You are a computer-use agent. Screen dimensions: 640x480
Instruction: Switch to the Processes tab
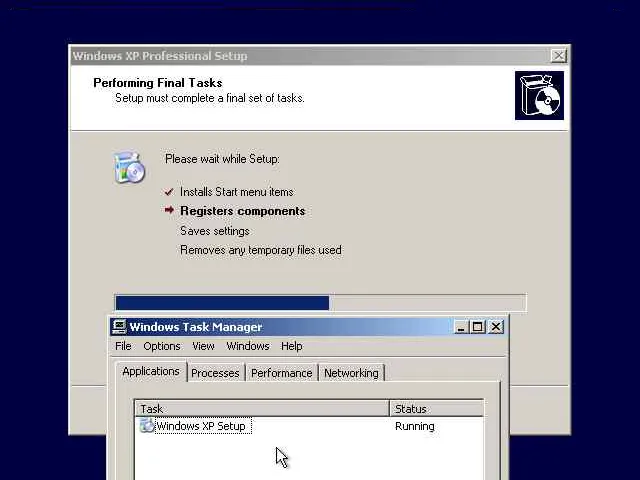point(215,373)
